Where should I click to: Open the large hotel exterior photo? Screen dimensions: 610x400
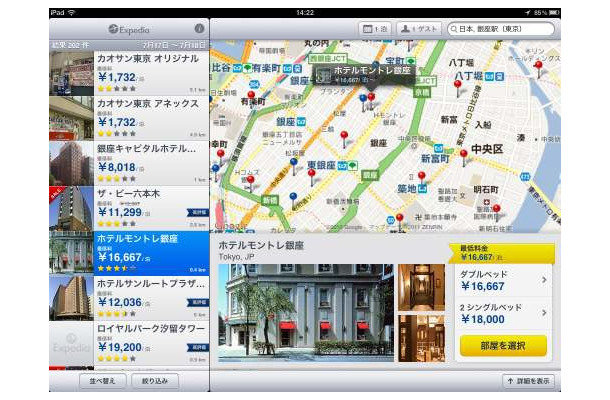point(306,313)
